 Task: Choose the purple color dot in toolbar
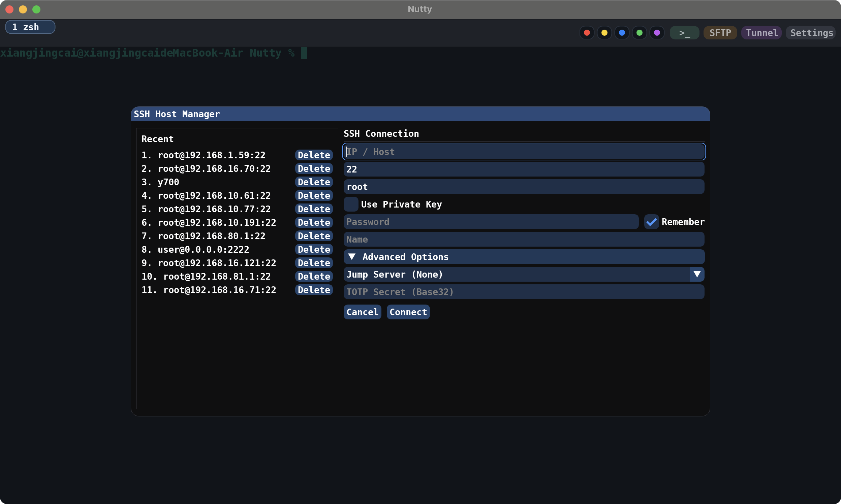tap(657, 33)
